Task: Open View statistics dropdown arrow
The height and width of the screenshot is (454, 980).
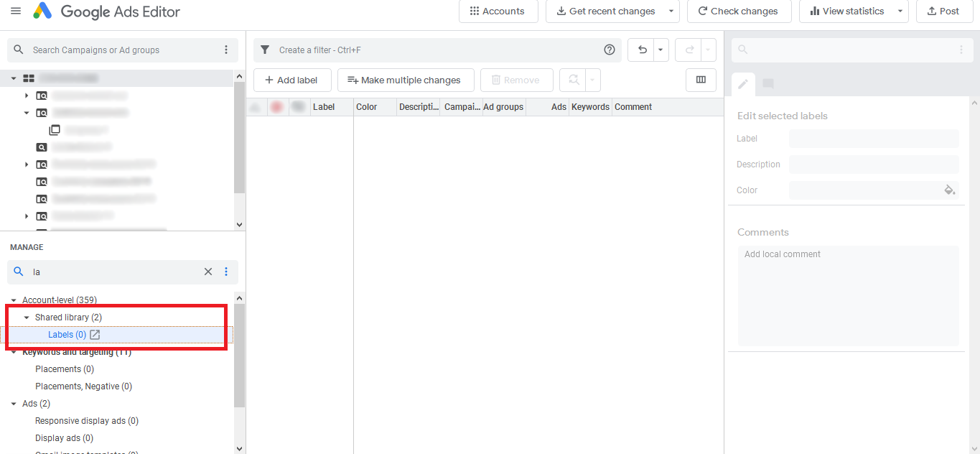Action: coord(900,11)
